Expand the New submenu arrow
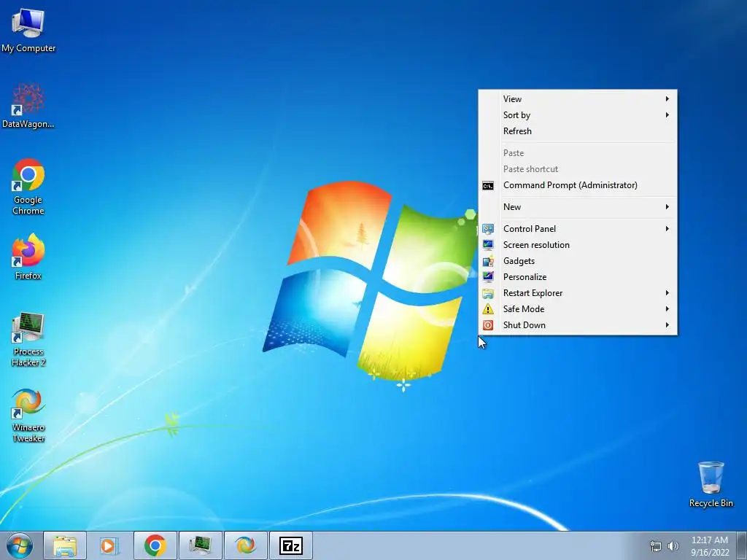747x560 pixels. tap(667, 207)
